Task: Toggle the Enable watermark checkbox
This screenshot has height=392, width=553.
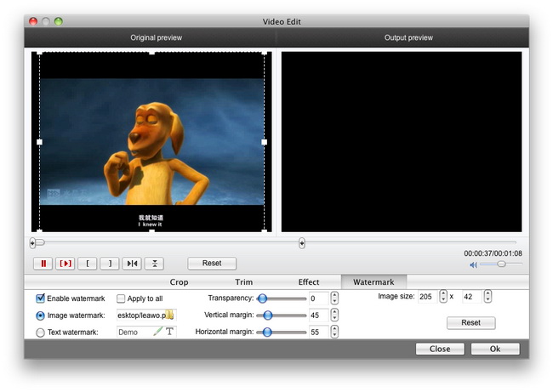Action: point(41,298)
